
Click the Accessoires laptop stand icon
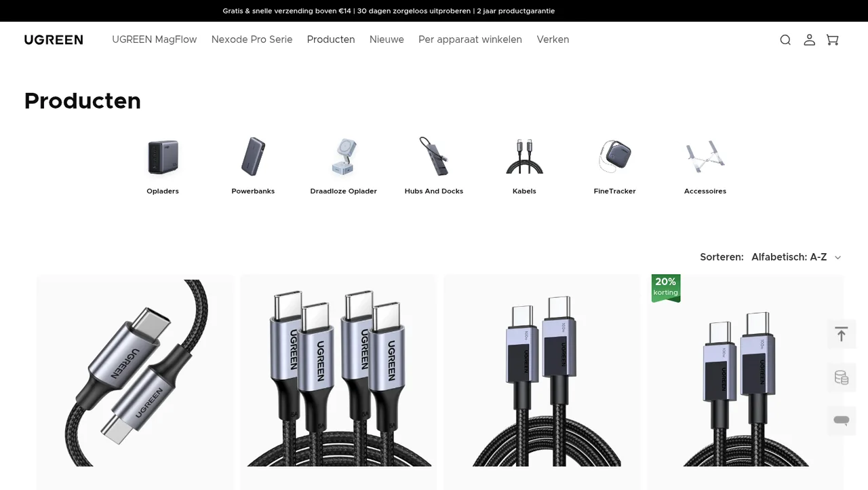coord(705,157)
